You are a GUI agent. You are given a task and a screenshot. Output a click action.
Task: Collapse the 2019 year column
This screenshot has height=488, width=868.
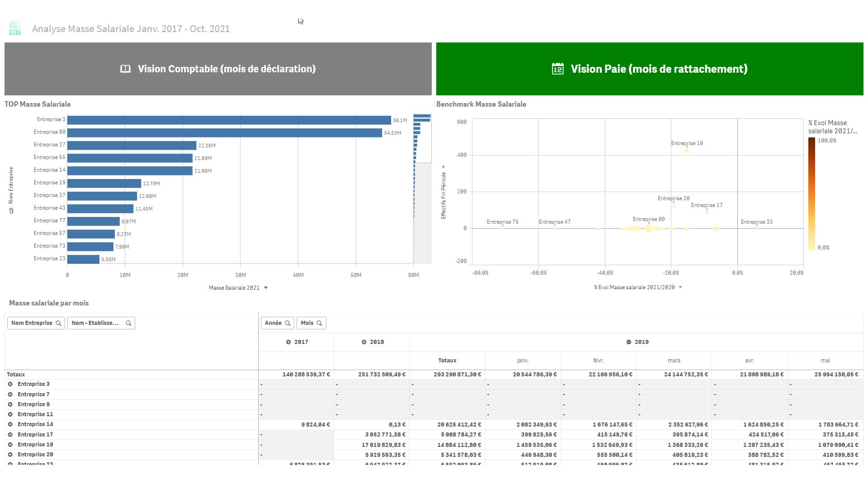[x=628, y=342]
